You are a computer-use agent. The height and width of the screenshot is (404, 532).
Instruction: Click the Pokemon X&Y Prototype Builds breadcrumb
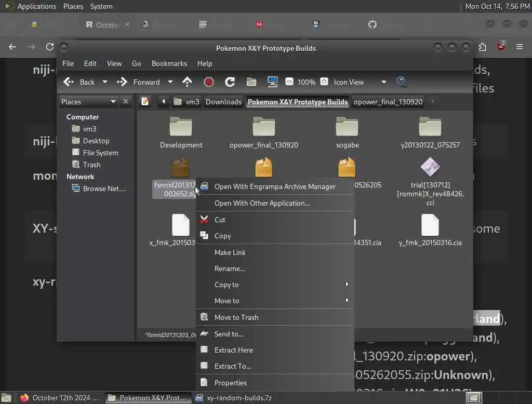(298, 102)
